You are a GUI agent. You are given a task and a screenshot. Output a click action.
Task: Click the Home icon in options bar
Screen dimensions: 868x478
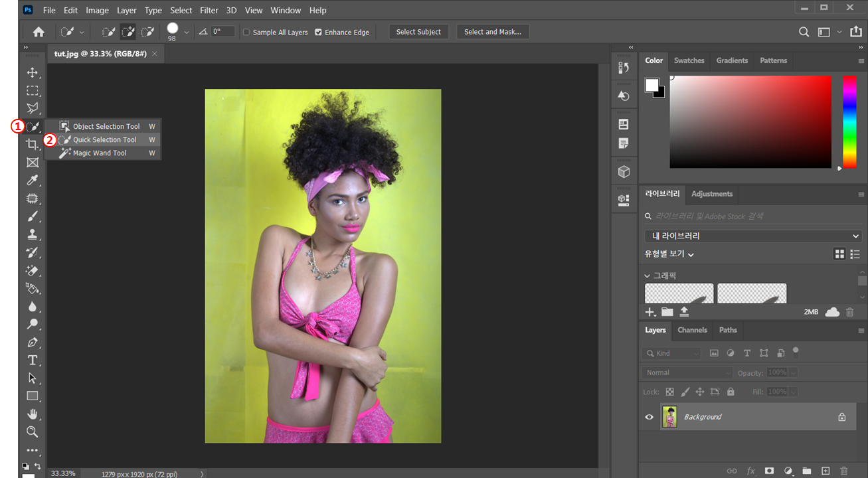pyautogui.click(x=39, y=32)
